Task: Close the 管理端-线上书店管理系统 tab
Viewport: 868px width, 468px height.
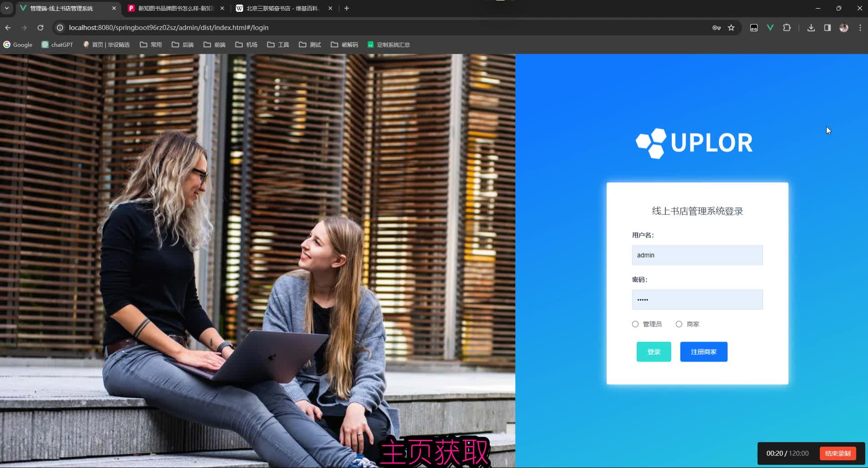Action: tap(114, 8)
